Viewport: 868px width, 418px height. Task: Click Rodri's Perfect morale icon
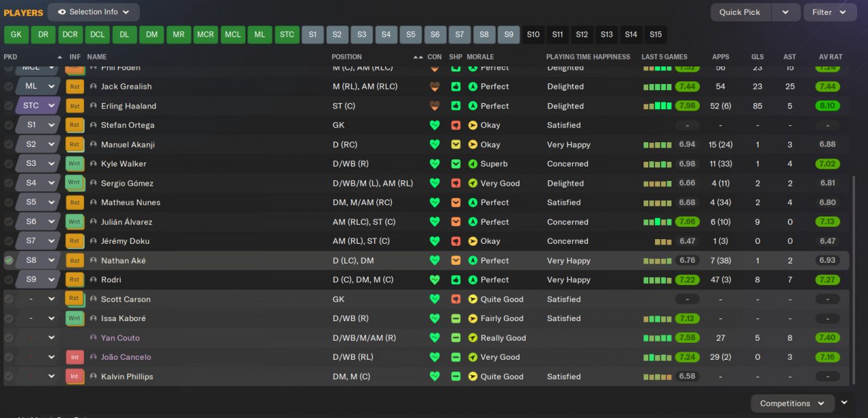click(473, 280)
